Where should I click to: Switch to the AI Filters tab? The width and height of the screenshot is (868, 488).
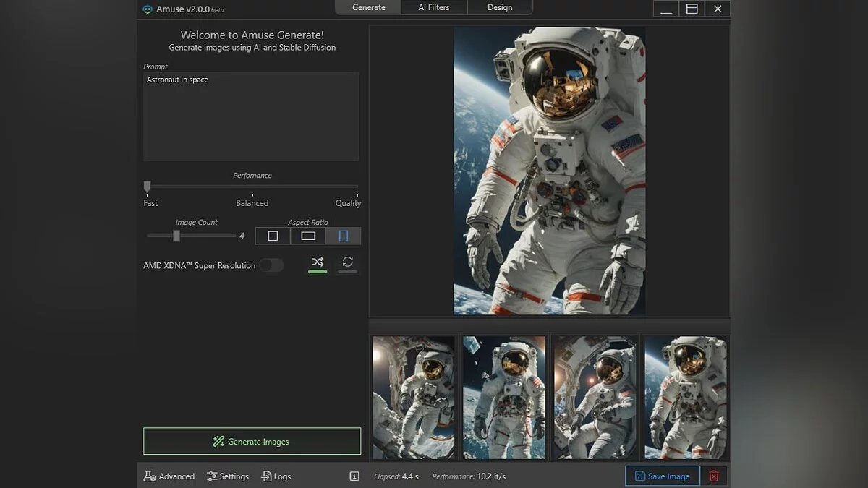(x=434, y=8)
